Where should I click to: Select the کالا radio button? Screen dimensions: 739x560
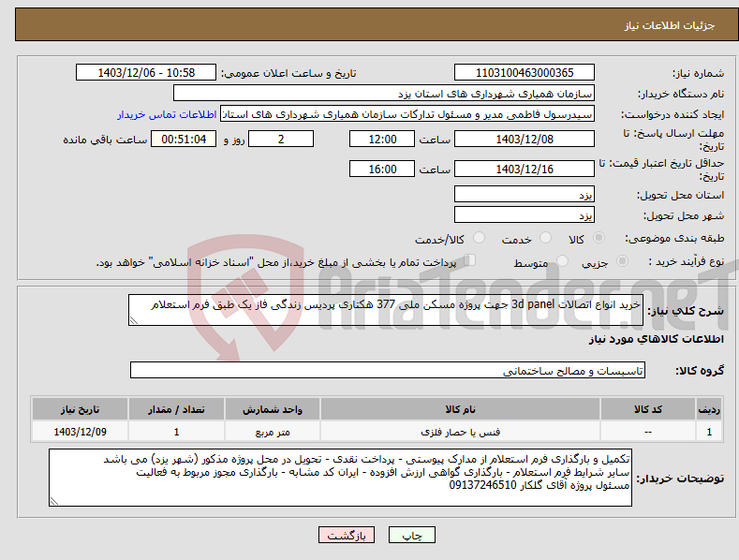(599, 238)
